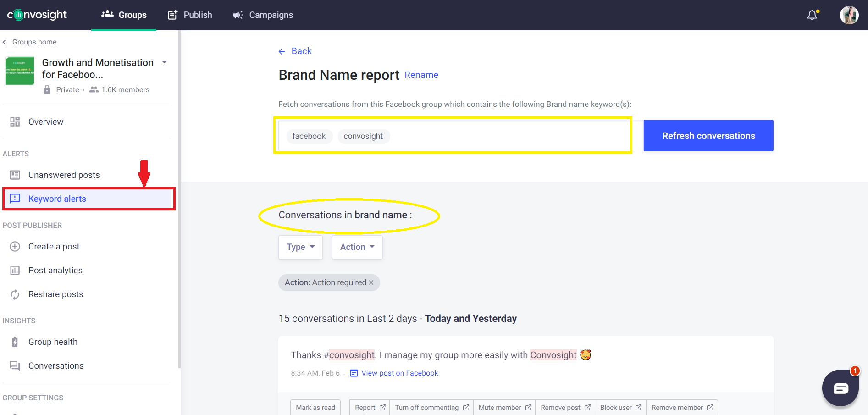868x415 pixels.
Task: Open the user profile avatar
Action: tap(849, 15)
